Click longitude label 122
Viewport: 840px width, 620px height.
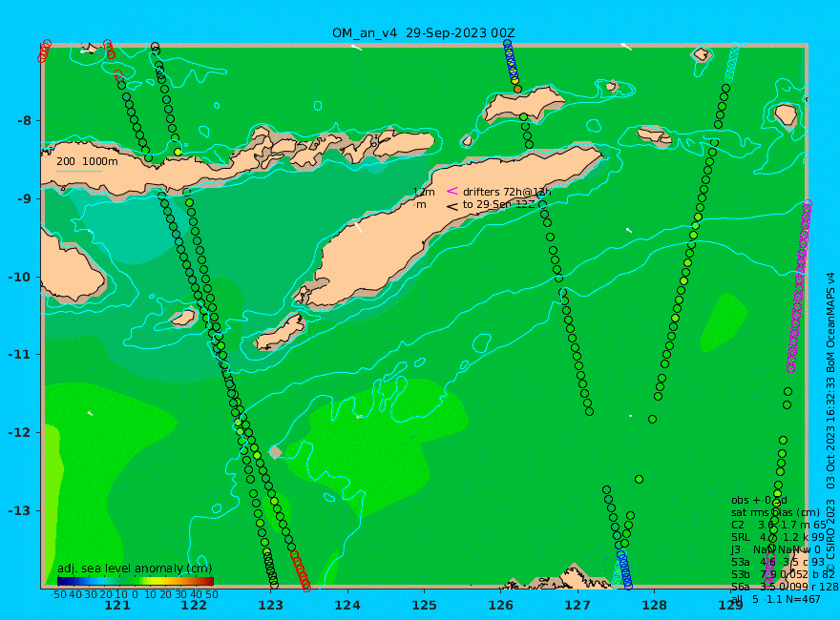coord(194,605)
